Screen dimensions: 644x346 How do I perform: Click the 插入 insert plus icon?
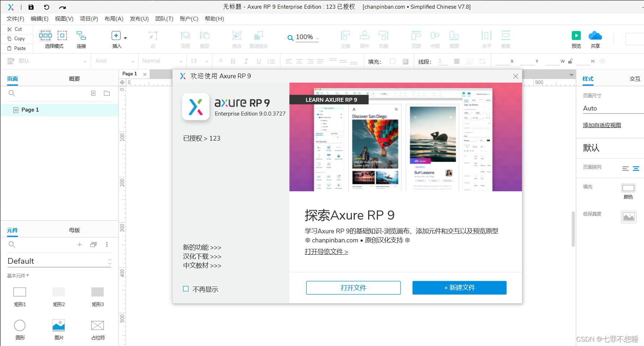(x=116, y=36)
